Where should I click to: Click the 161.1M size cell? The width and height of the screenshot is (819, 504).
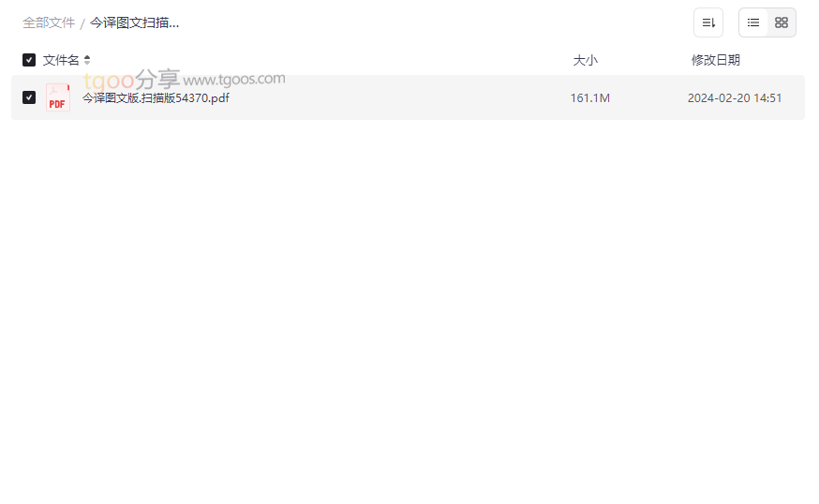click(x=589, y=98)
